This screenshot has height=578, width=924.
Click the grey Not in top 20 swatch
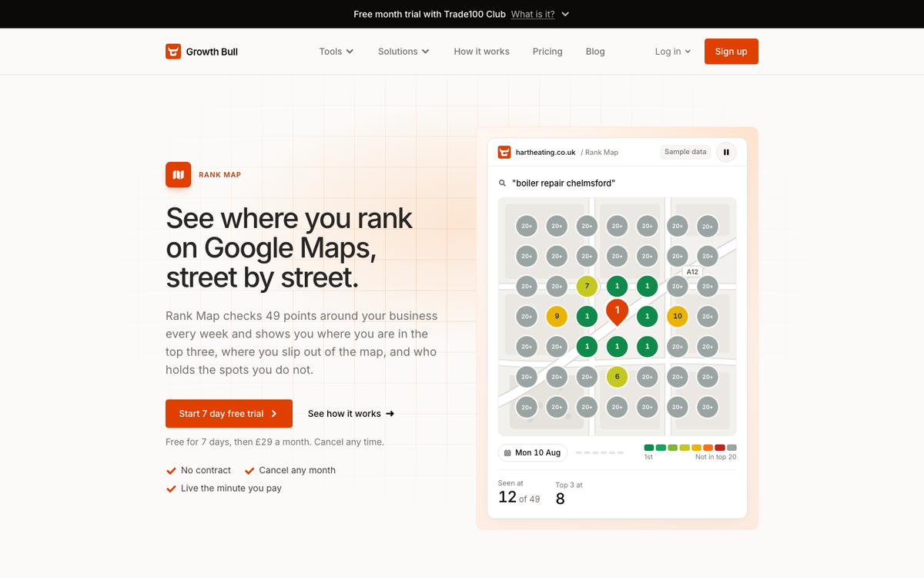click(731, 448)
